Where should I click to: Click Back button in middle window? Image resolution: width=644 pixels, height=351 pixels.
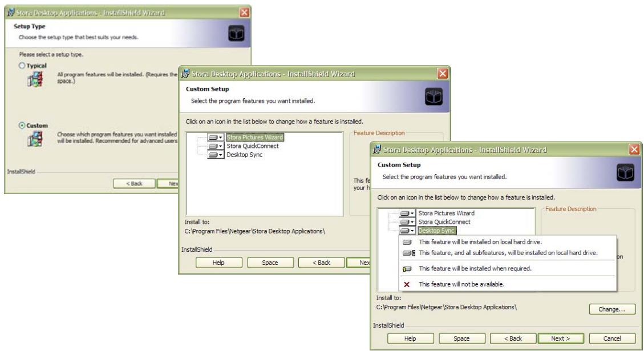pos(321,263)
